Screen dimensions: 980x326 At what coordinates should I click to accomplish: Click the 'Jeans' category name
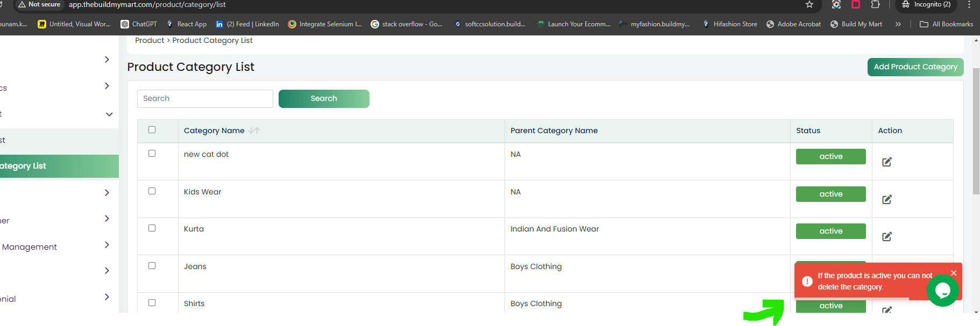point(195,266)
